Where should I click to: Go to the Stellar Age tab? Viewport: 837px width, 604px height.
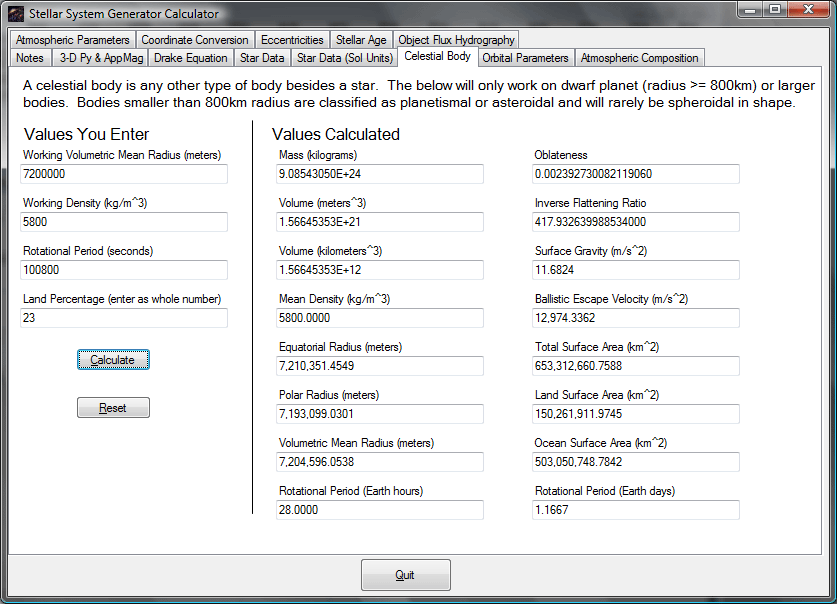click(361, 40)
